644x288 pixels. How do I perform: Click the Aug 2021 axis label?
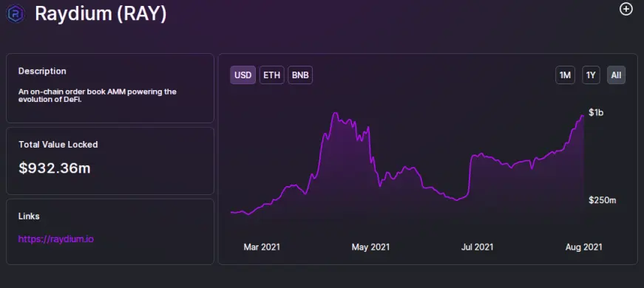coord(583,247)
